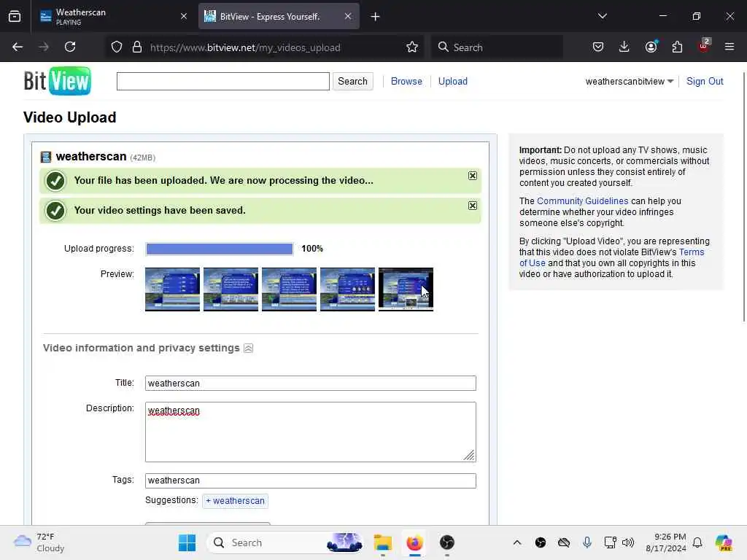Click the BitView logo
This screenshot has width=747, height=560.
click(57, 81)
